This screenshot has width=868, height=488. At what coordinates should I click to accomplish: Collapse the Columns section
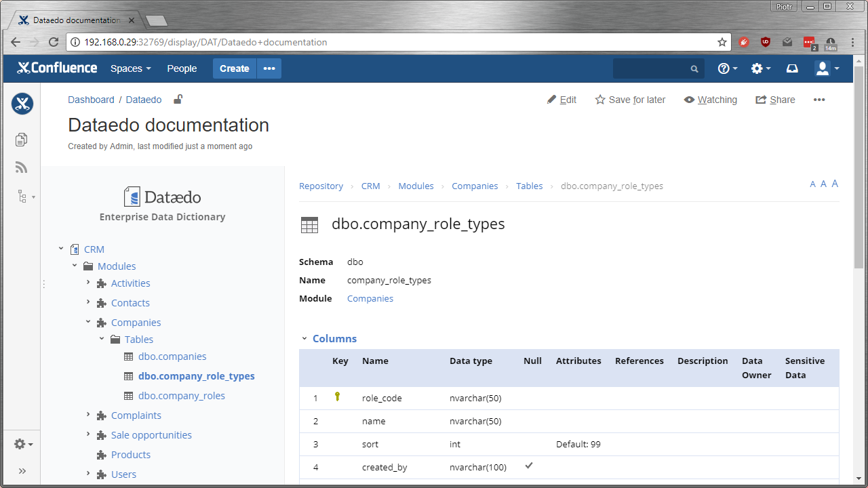click(x=304, y=338)
